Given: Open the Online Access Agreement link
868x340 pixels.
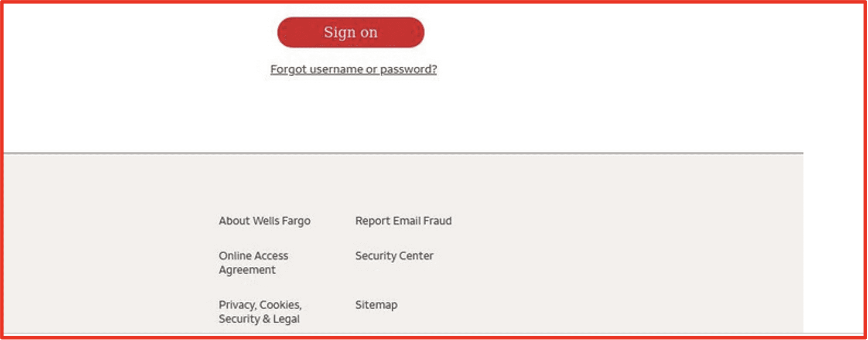Looking at the screenshot, I should coord(253,263).
